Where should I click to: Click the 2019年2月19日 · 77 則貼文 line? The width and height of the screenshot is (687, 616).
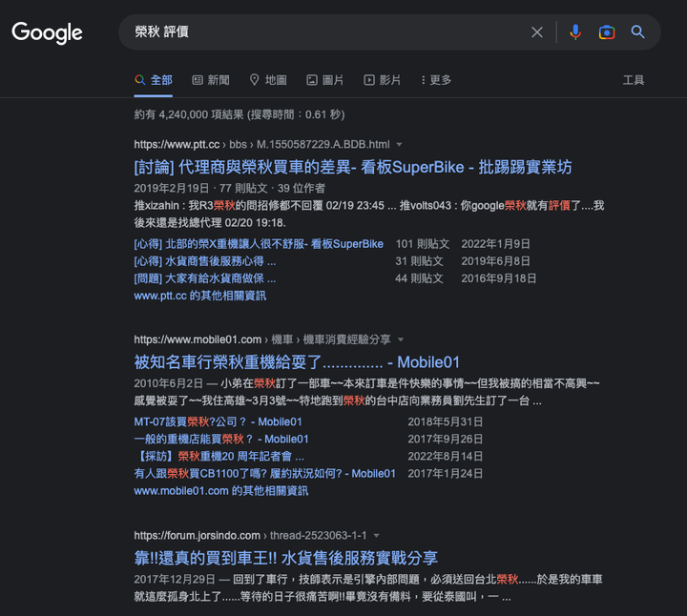pos(230,188)
